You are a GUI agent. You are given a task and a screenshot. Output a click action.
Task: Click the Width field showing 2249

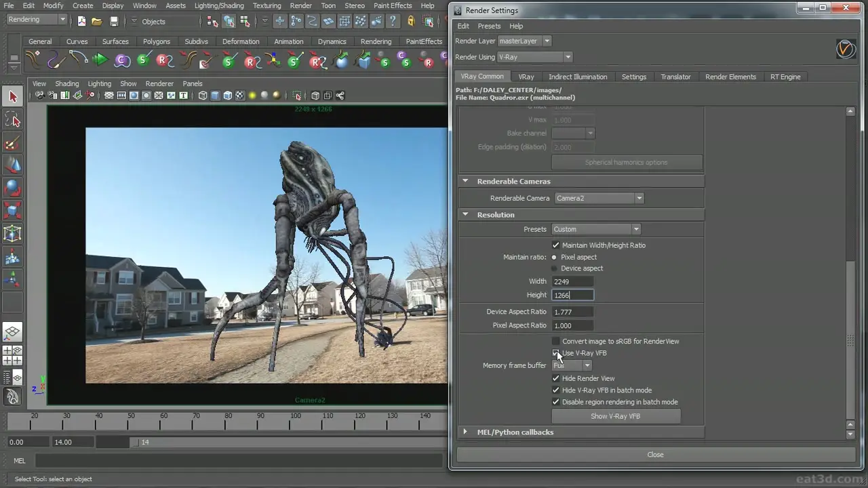point(572,281)
